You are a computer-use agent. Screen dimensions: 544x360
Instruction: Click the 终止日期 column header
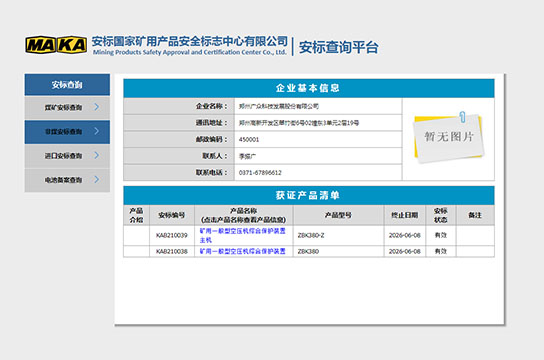[x=405, y=215]
